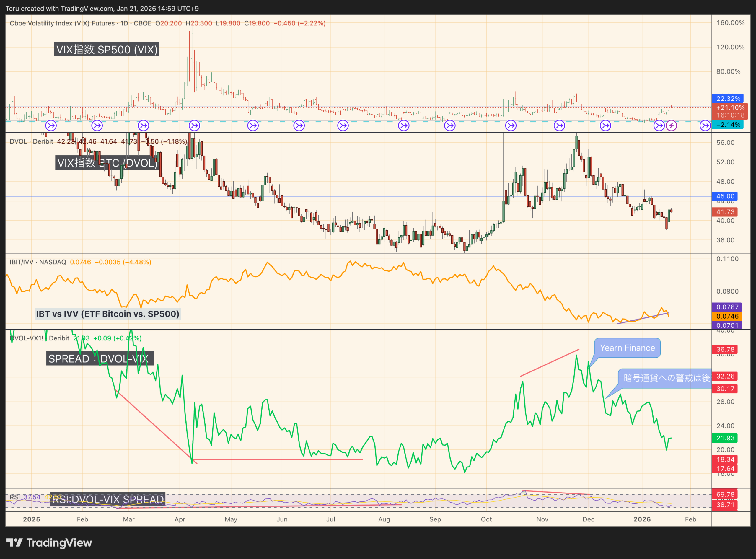Click the contract-roll marker near Sep

click(450, 126)
